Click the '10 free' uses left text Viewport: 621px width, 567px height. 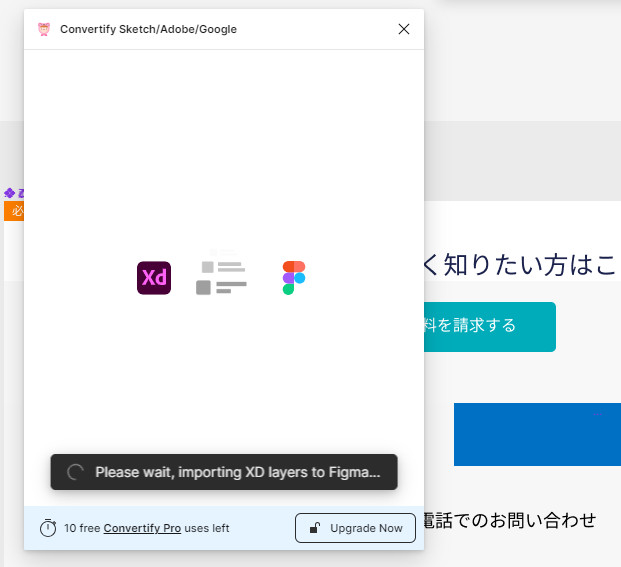(147, 528)
